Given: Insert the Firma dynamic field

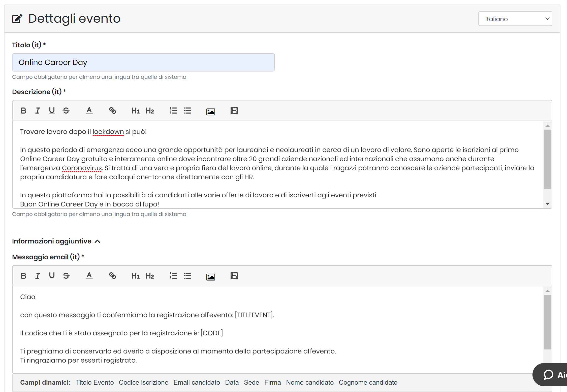Looking at the screenshot, I should pyautogui.click(x=272, y=382).
